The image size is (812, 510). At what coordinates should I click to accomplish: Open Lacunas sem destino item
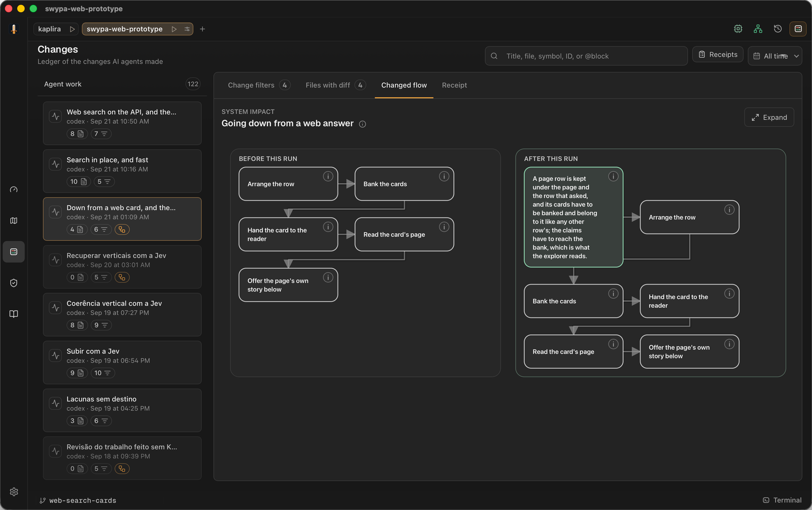click(x=122, y=410)
